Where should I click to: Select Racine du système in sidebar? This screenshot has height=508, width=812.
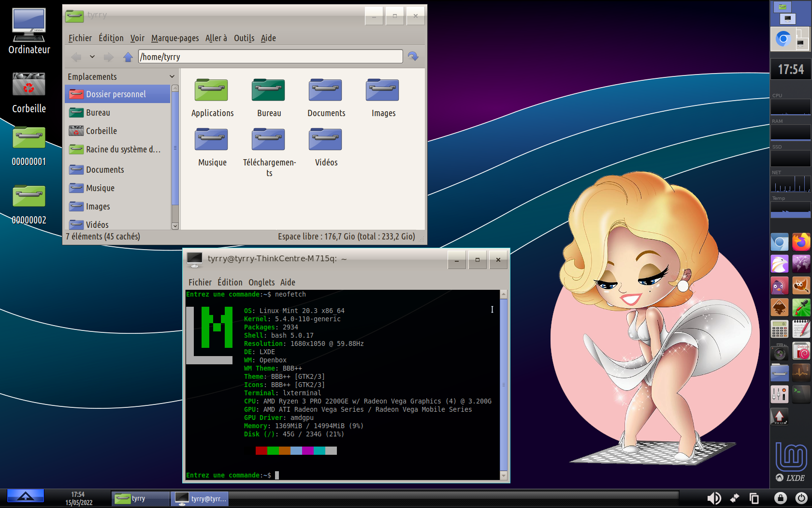point(117,149)
